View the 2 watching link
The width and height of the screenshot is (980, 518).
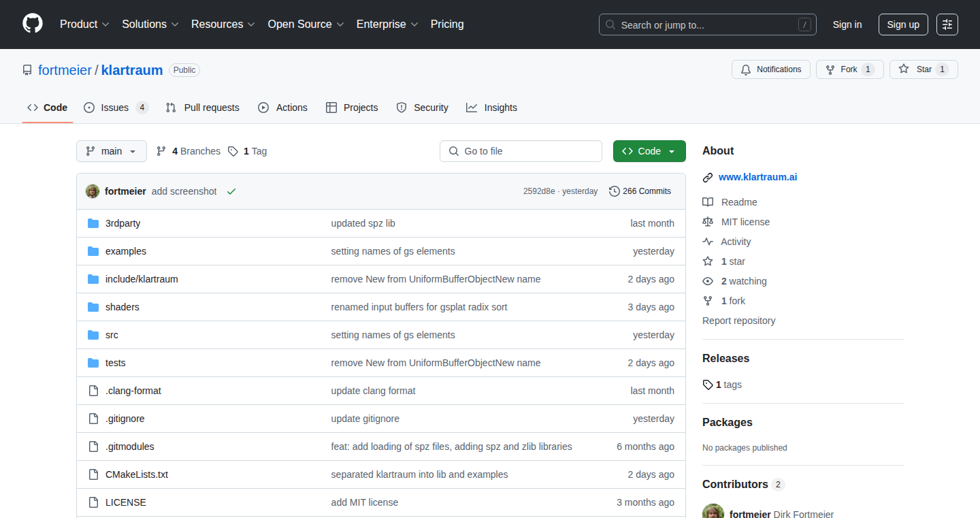point(735,281)
